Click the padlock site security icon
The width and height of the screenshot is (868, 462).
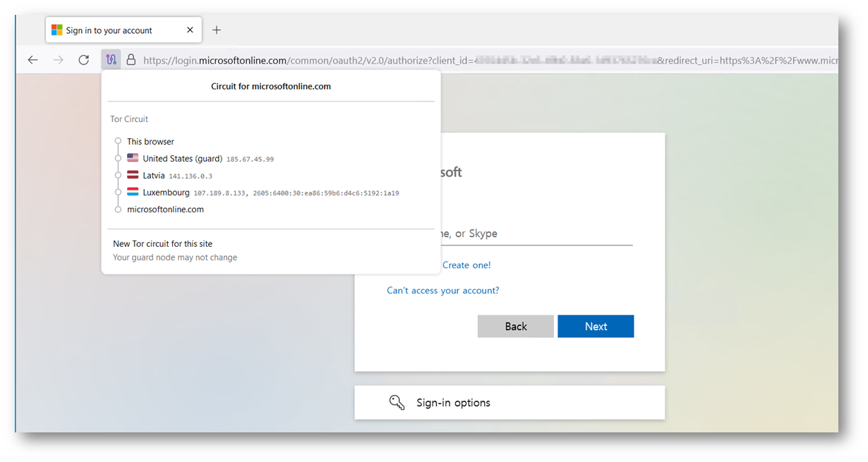pyautogui.click(x=131, y=60)
